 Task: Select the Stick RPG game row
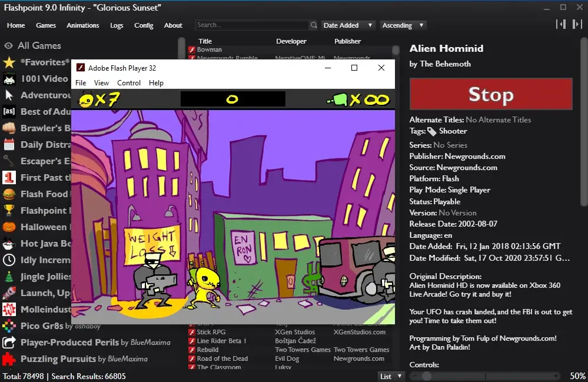tap(291, 332)
